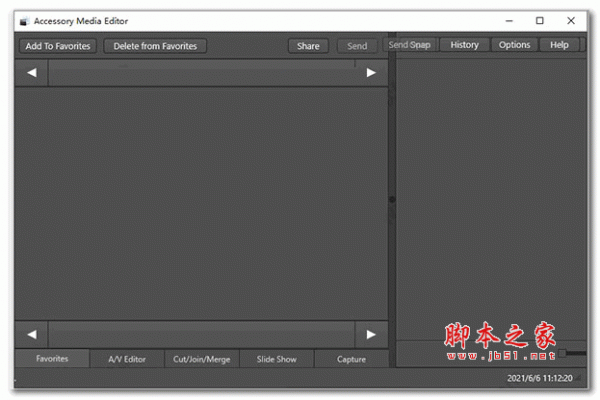The width and height of the screenshot is (600, 400).
Task: Switch to the Capture tab
Action: [351, 359]
